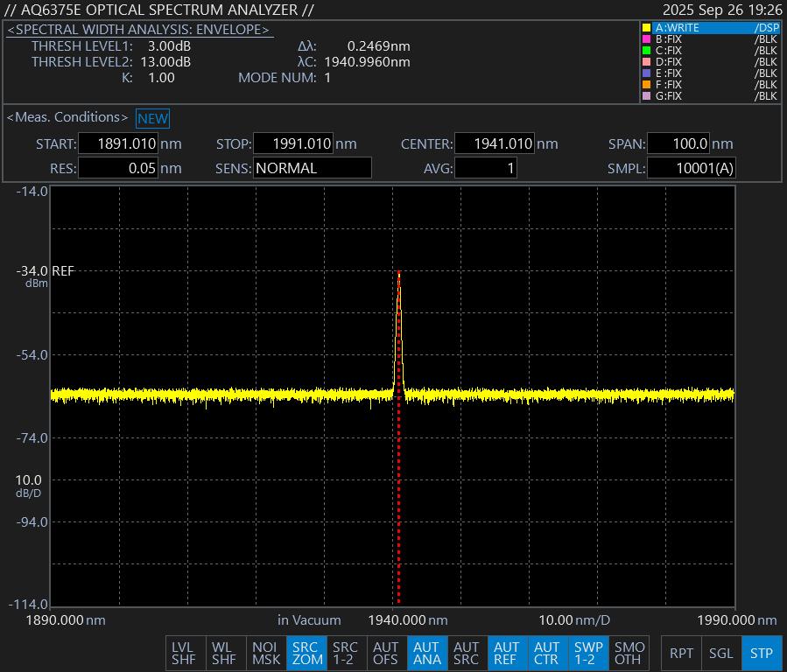Click the SWP 1-2 sweep markers button
This screenshot has width=787, height=672.
(x=587, y=653)
